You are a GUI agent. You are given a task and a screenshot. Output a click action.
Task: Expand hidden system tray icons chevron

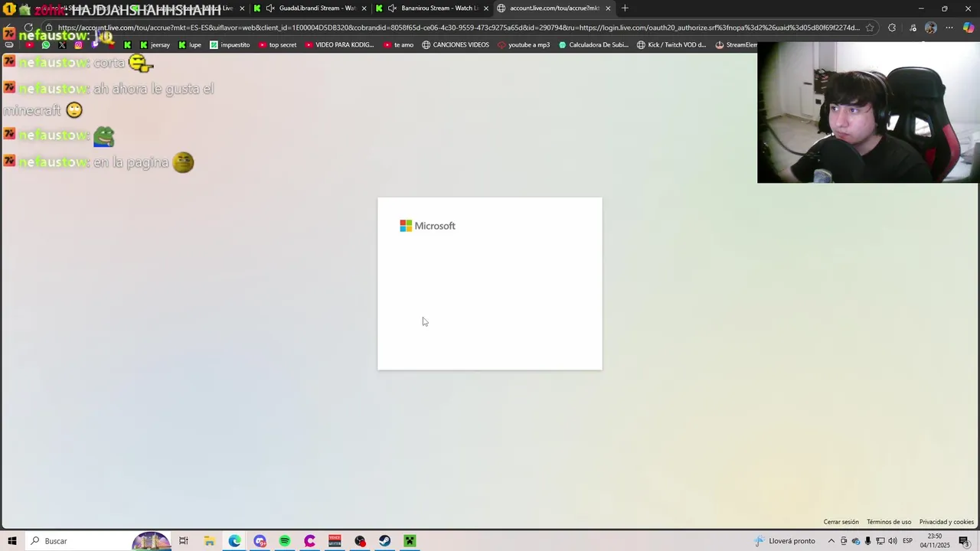click(831, 541)
